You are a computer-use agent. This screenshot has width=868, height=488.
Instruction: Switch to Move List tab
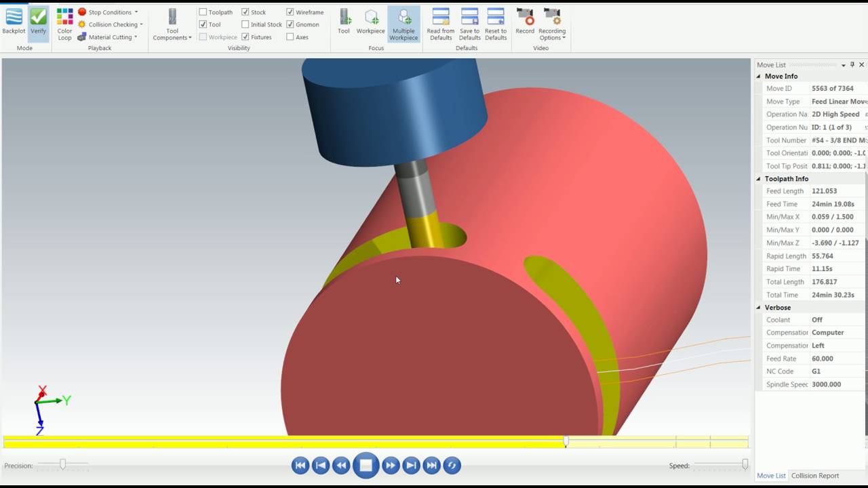click(x=771, y=476)
